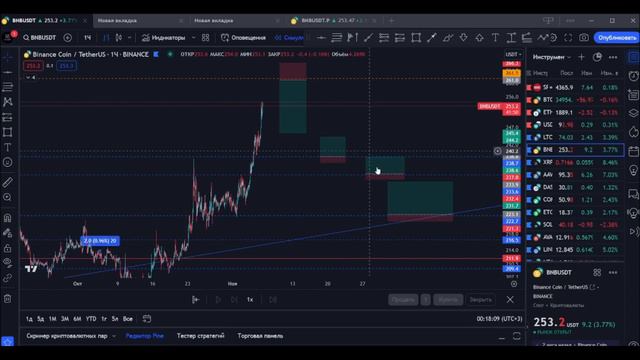Viewport: 640px width, 360px height.
Task: Open the watchlist three-dots menu
Action: (613, 57)
